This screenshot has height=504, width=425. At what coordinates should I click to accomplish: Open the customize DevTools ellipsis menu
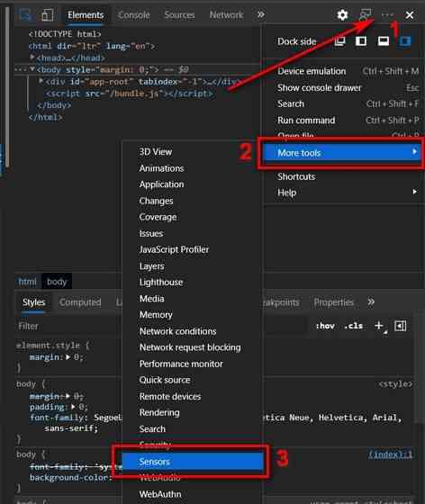pos(387,14)
